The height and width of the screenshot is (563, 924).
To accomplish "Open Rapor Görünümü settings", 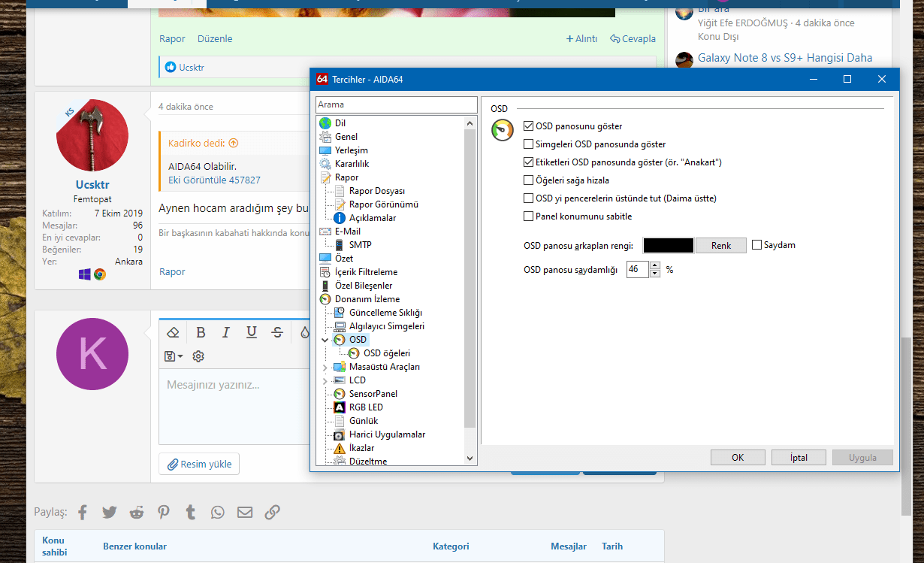I will click(x=384, y=204).
